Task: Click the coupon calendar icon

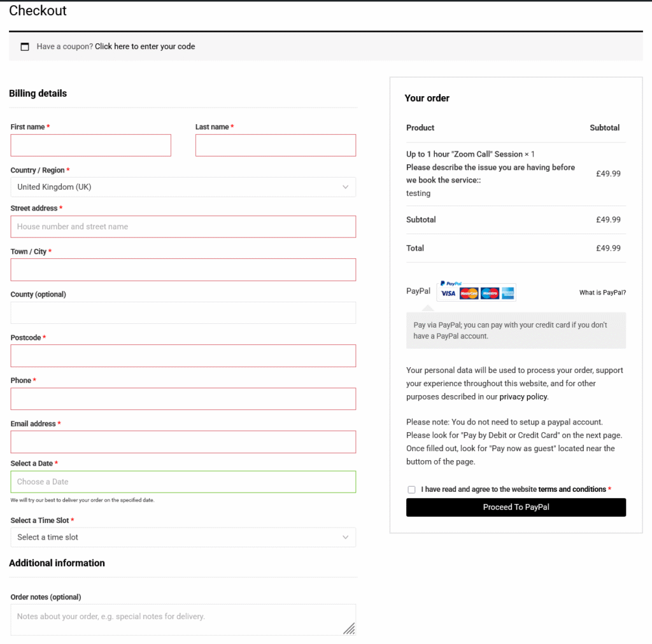Action: [x=25, y=46]
